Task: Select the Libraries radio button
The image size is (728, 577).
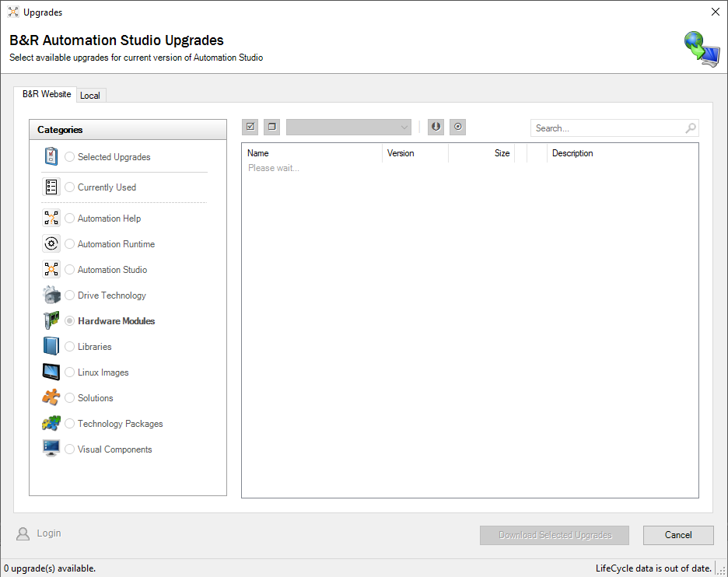Action: 70,346
